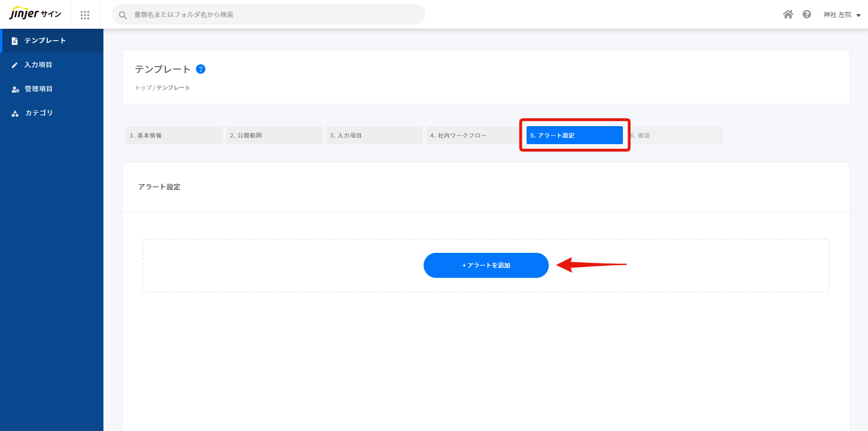This screenshot has height=431, width=868.
Task: Click the 管理項目 user-gear icon in sidebar
Action: 15,89
